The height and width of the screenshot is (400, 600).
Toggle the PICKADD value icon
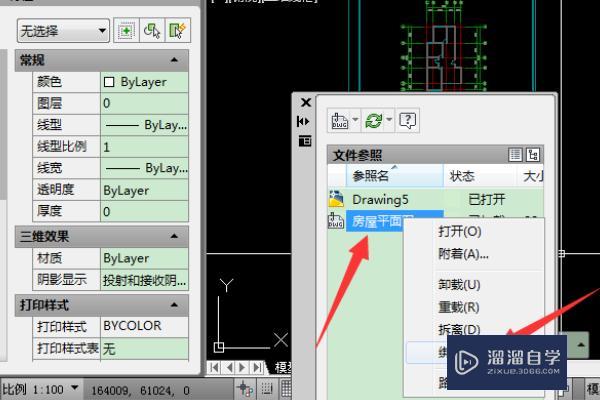click(x=126, y=31)
